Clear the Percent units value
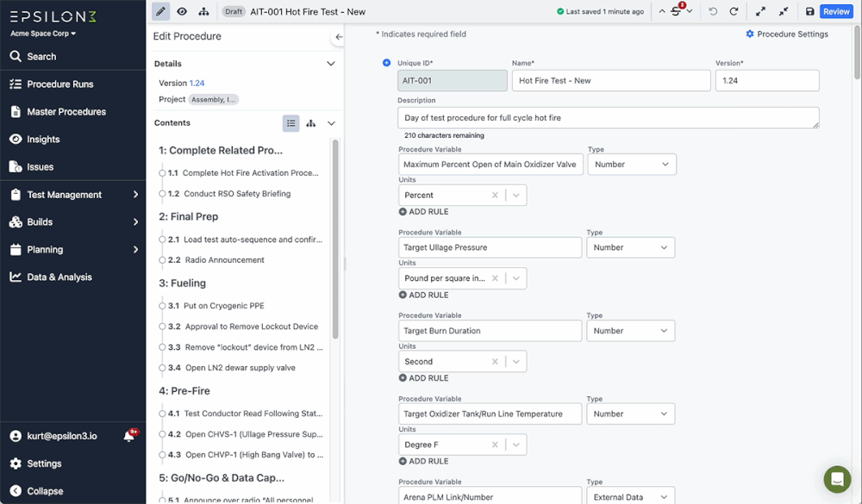This screenshot has height=504, width=862. pyautogui.click(x=495, y=195)
